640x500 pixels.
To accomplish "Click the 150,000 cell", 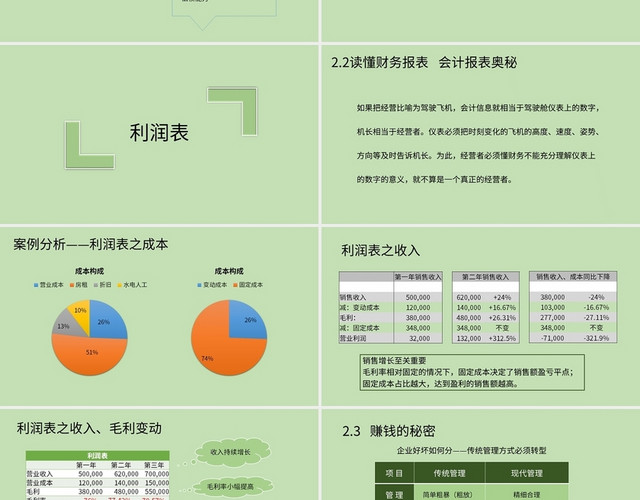I will coord(157,483).
